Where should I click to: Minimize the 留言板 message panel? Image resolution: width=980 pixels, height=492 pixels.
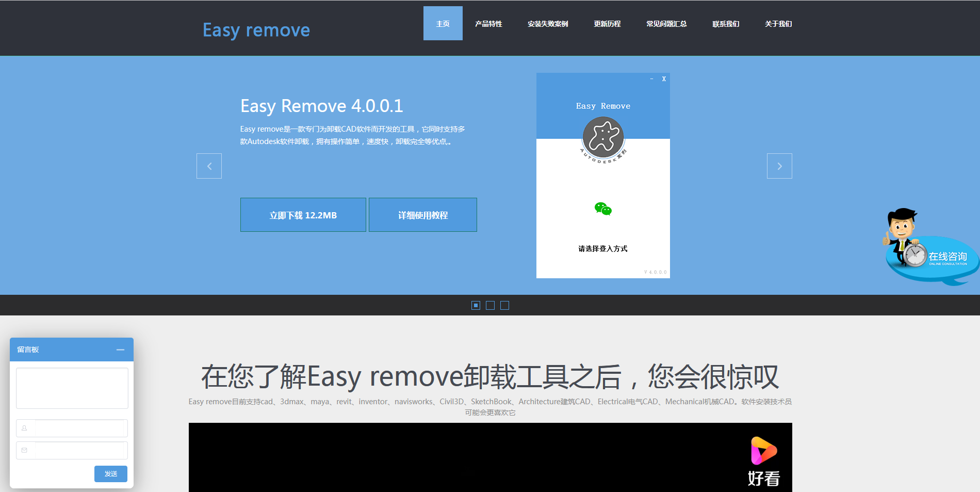pos(120,350)
